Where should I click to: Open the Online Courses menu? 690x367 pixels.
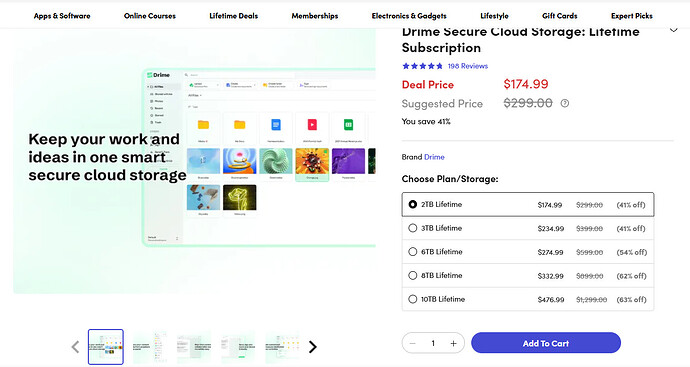click(150, 16)
